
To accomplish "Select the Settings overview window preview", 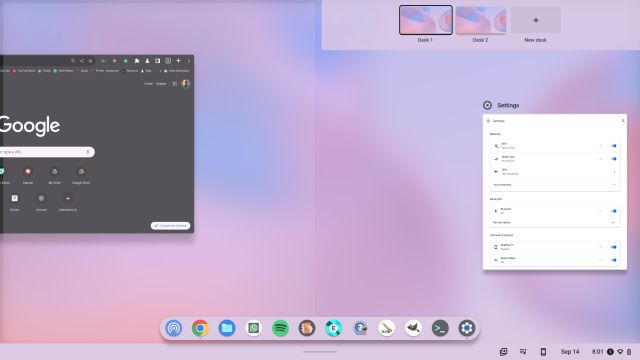I will [555, 192].
